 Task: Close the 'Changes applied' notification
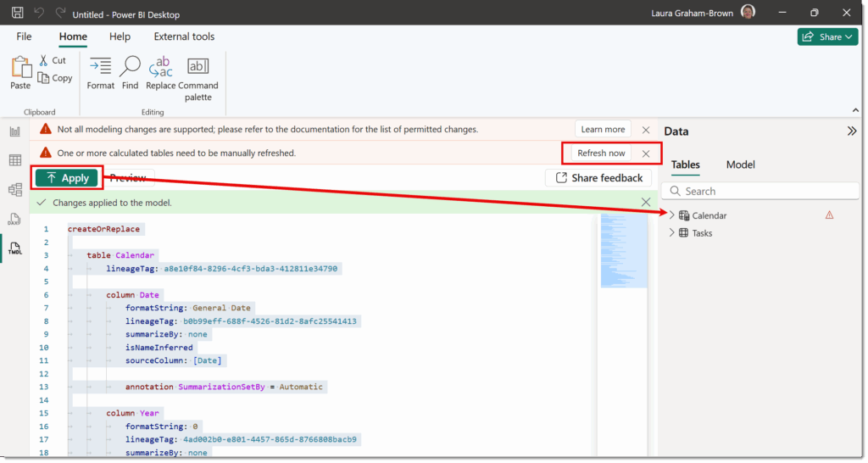pyautogui.click(x=645, y=202)
